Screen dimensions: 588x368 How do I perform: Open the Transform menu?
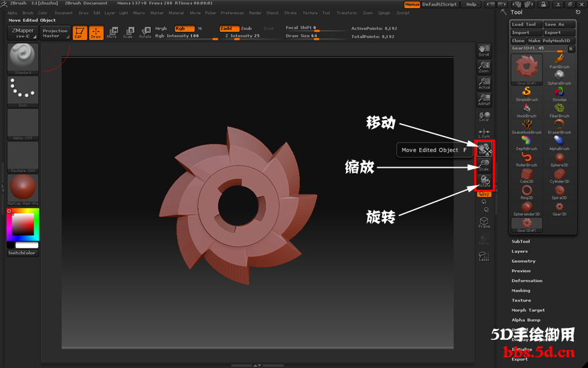tap(347, 13)
